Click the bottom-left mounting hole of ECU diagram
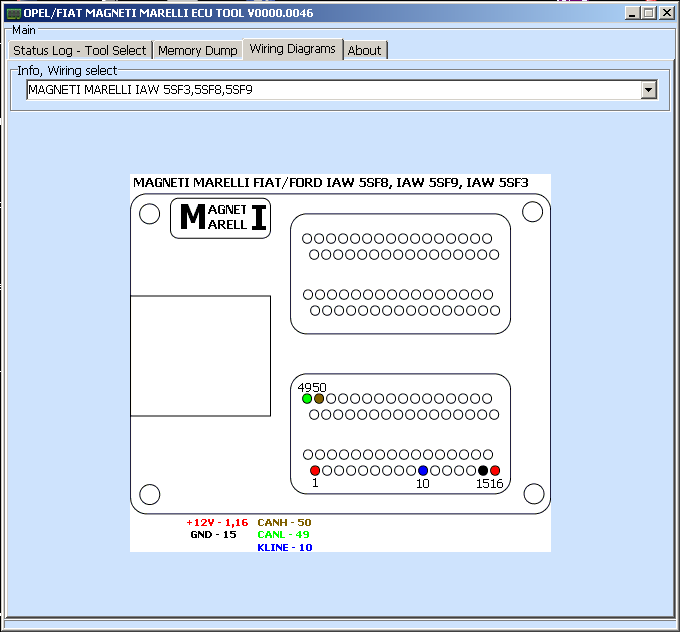This screenshot has width=680, height=632. point(150,494)
